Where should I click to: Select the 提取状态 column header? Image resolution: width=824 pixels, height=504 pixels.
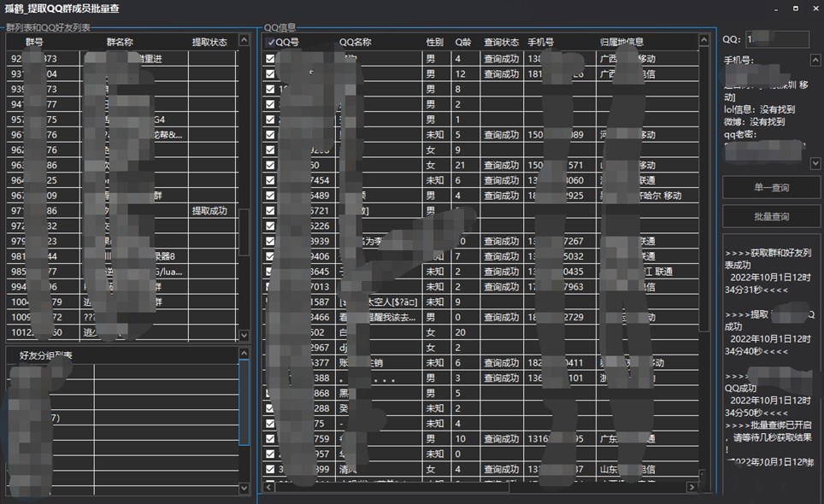point(209,42)
